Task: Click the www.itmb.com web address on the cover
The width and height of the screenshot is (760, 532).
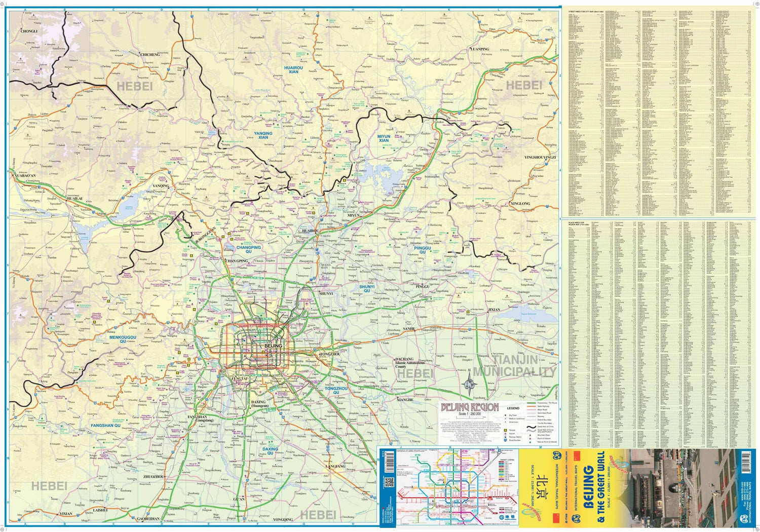Action: (x=742, y=490)
